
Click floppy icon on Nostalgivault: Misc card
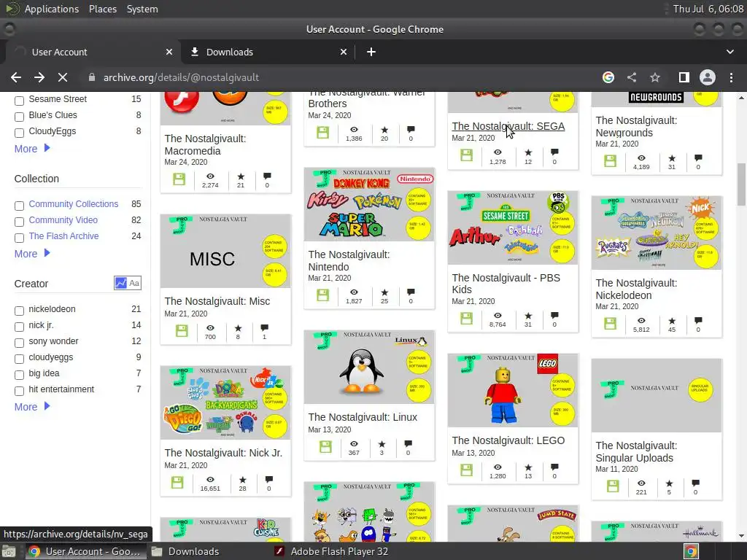pyautogui.click(x=182, y=330)
